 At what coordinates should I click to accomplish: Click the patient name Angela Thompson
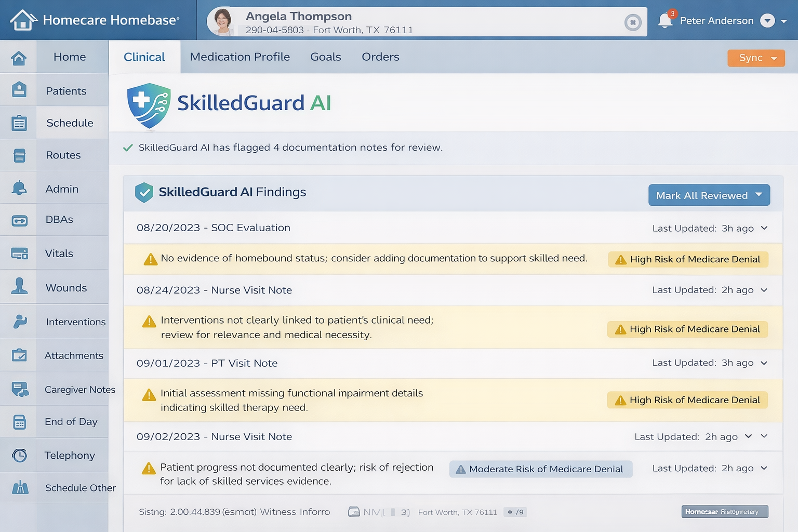tap(299, 16)
